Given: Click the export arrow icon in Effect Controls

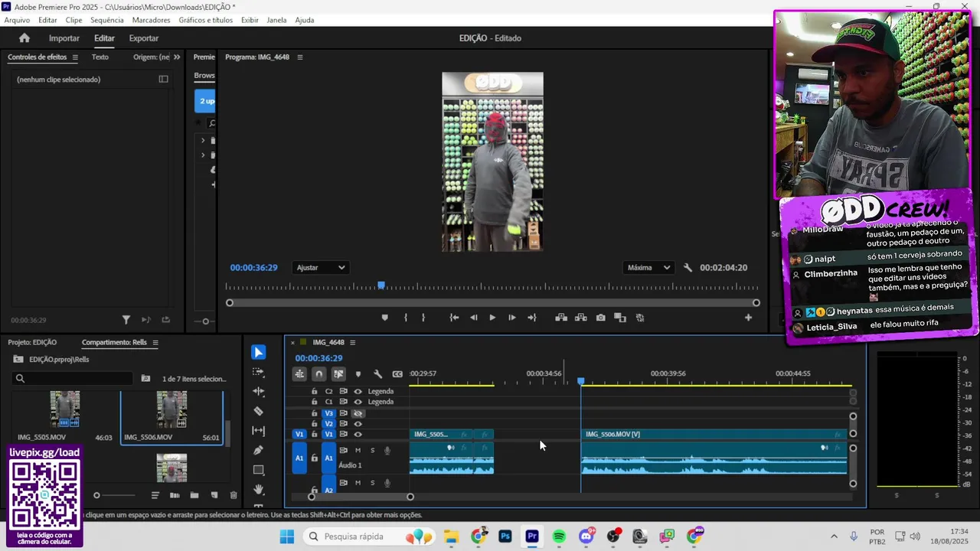Looking at the screenshot, I should coord(166,320).
